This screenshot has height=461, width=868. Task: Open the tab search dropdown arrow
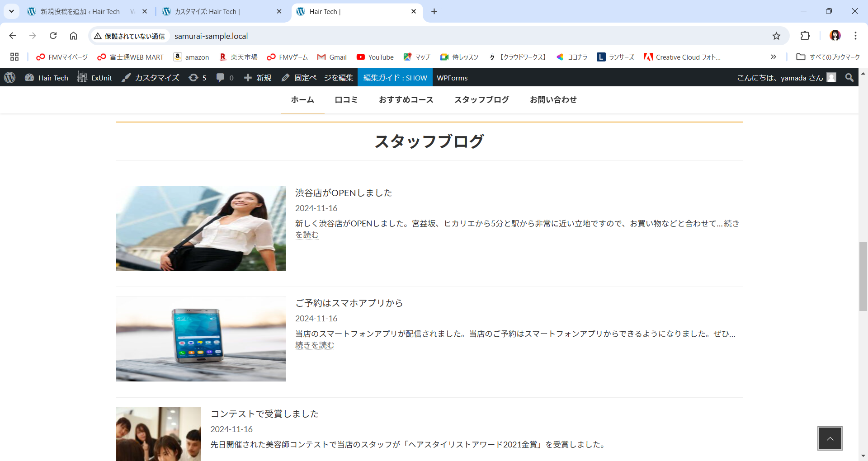pos(11,11)
